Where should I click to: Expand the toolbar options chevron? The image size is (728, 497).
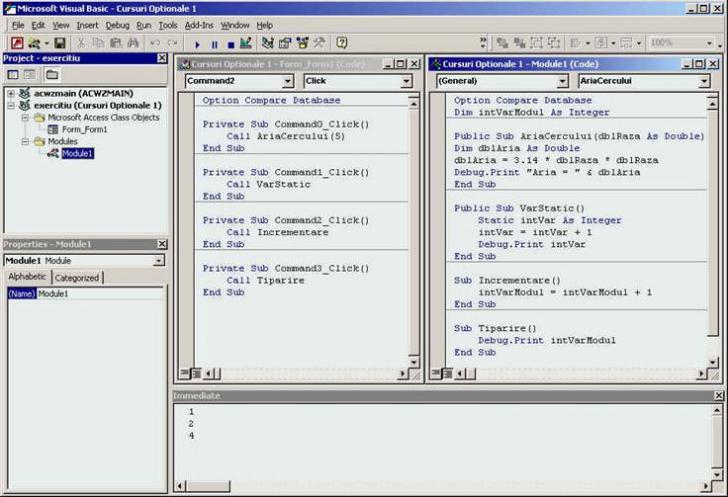point(483,42)
